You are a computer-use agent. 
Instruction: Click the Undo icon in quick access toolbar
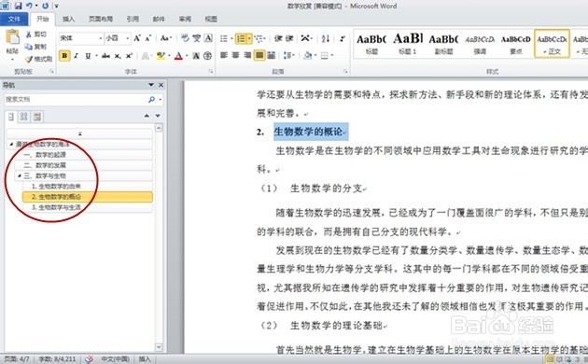[29, 6]
